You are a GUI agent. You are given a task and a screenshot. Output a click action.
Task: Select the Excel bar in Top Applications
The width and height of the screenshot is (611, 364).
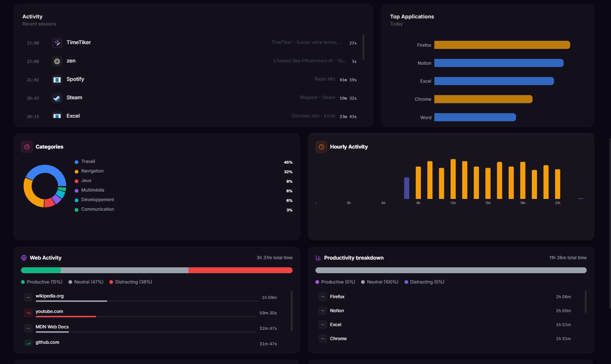494,81
